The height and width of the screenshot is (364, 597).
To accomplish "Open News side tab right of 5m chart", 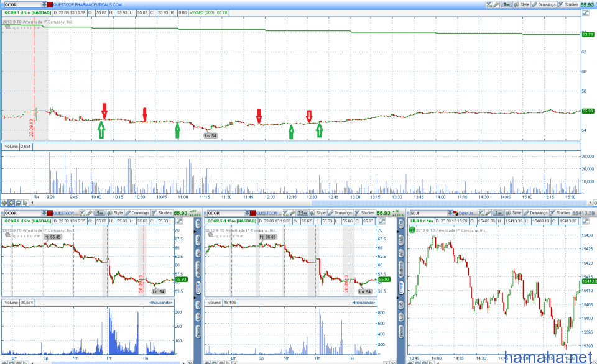I will click(x=198, y=331).
